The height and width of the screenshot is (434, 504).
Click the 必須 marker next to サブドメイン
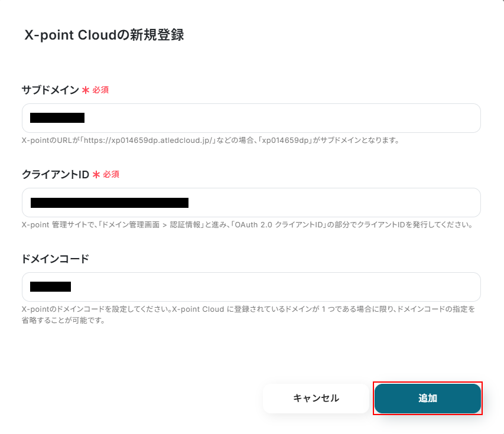click(x=100, y=90)
